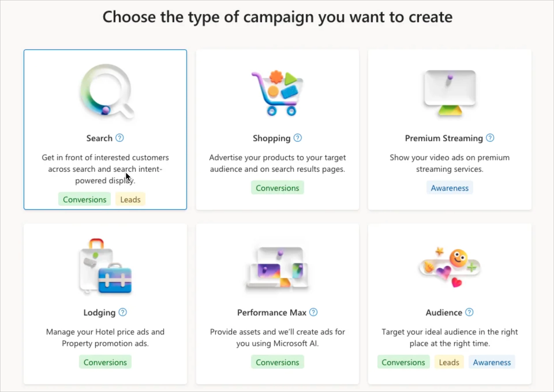
Task: Open the Search help tooltip icon
Action: point(120,138)
